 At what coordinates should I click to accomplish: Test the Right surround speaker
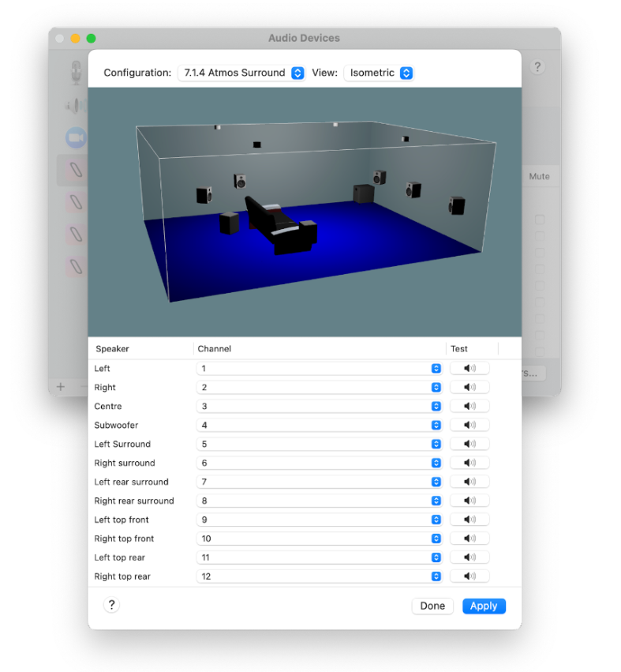469,463
